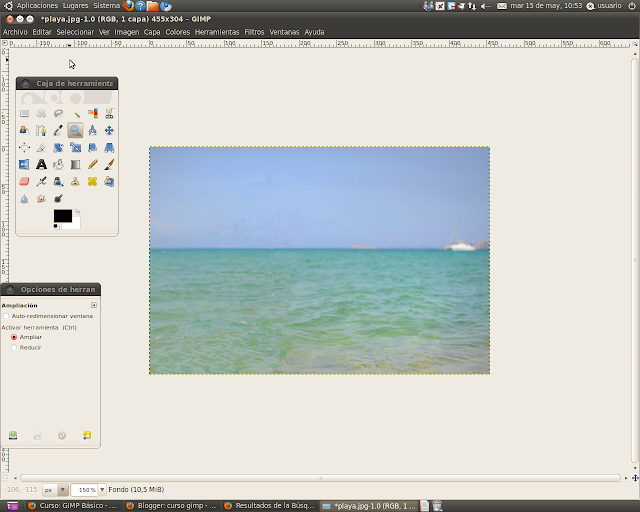Open the Archivo menu

pos(15,32)
